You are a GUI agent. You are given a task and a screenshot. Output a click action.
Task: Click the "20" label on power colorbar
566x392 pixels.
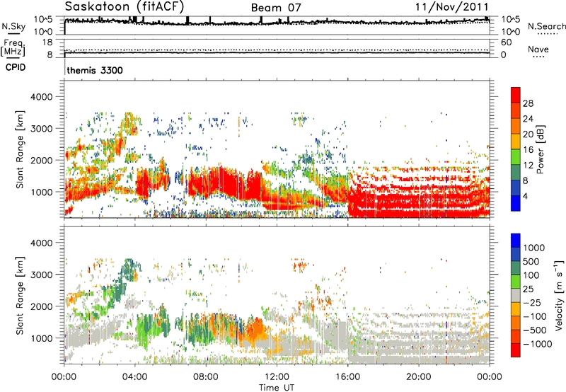point(528,134)
